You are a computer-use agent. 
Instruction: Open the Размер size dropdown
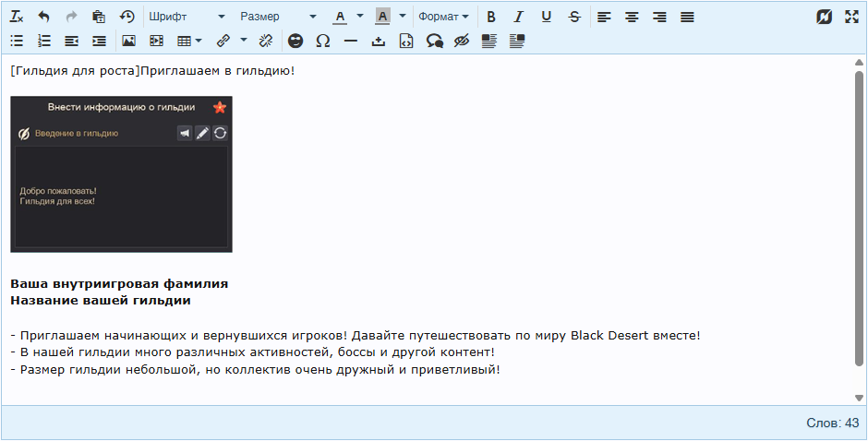[278, 17]
